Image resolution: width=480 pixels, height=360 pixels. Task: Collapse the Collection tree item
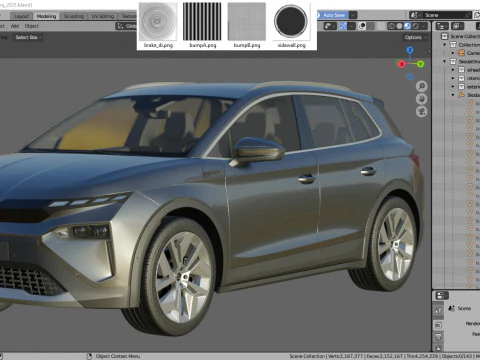pyautogui.click(x=445, y=44)
